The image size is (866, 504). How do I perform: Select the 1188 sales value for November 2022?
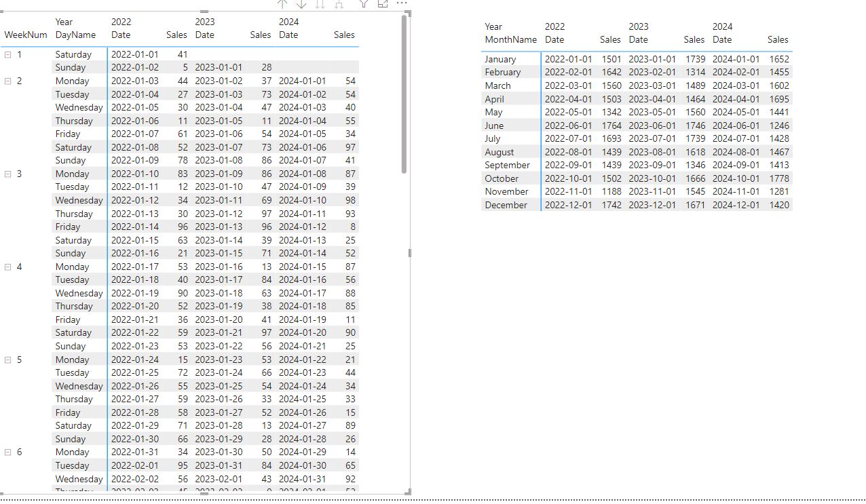pos(611,191)
